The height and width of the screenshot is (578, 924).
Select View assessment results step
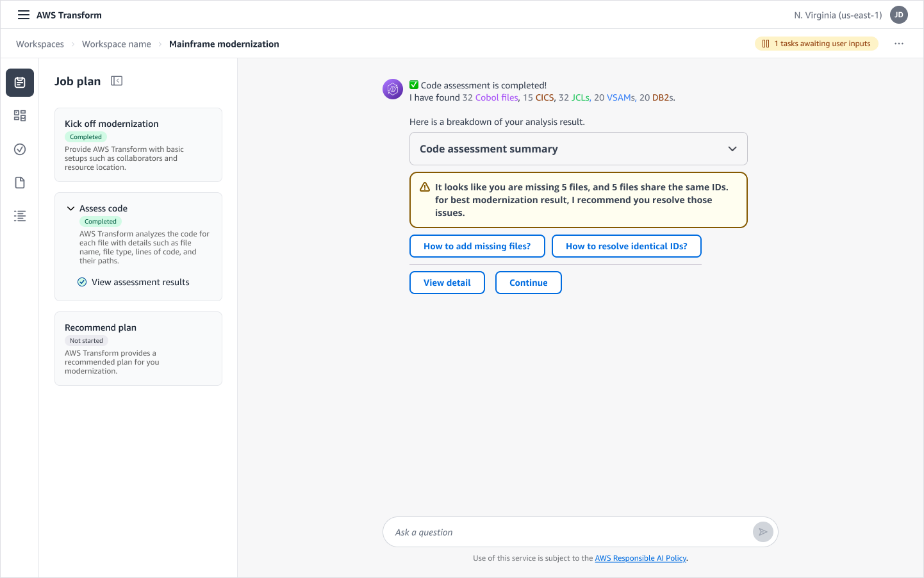pos(140,282)
